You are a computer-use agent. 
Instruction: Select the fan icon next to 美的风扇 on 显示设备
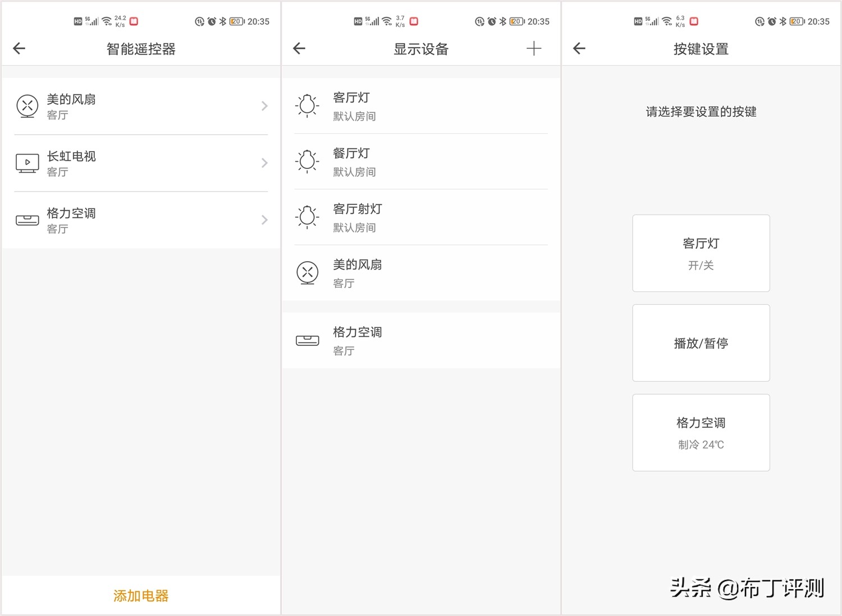point(306,273)
